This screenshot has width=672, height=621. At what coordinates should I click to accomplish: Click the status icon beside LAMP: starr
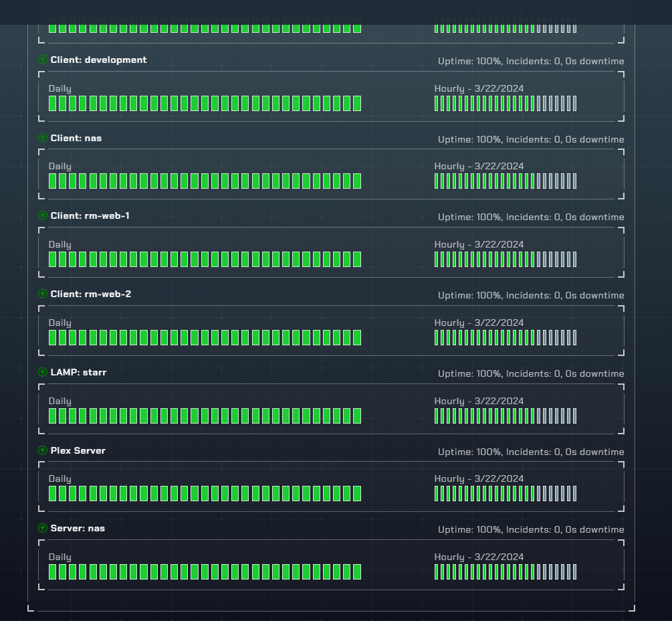(x=43, y=372)
